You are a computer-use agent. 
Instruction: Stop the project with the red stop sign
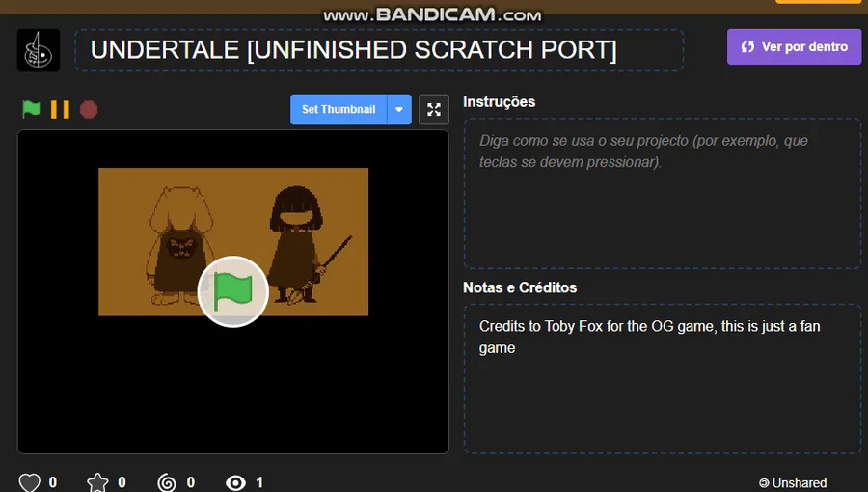coord(89,110)
